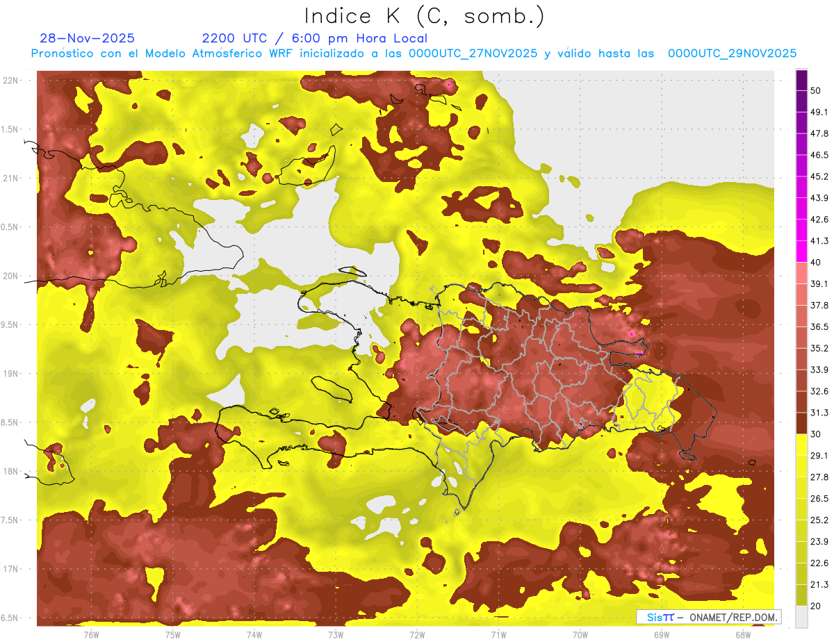Click the 22N latitude label
This screenshot has width=834, height=644.
click(x=12, y=81)
